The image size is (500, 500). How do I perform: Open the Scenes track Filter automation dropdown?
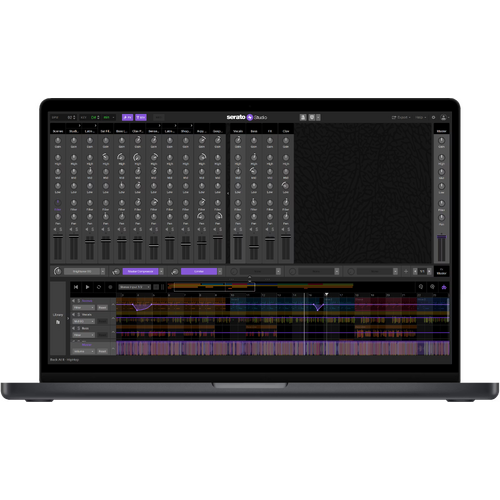click(84, 307)
